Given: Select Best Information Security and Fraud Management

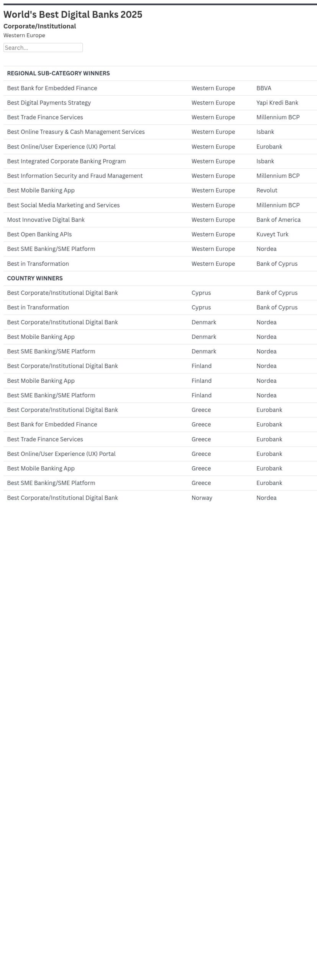Looking at the screenshot, I should (x=75, y=176).
